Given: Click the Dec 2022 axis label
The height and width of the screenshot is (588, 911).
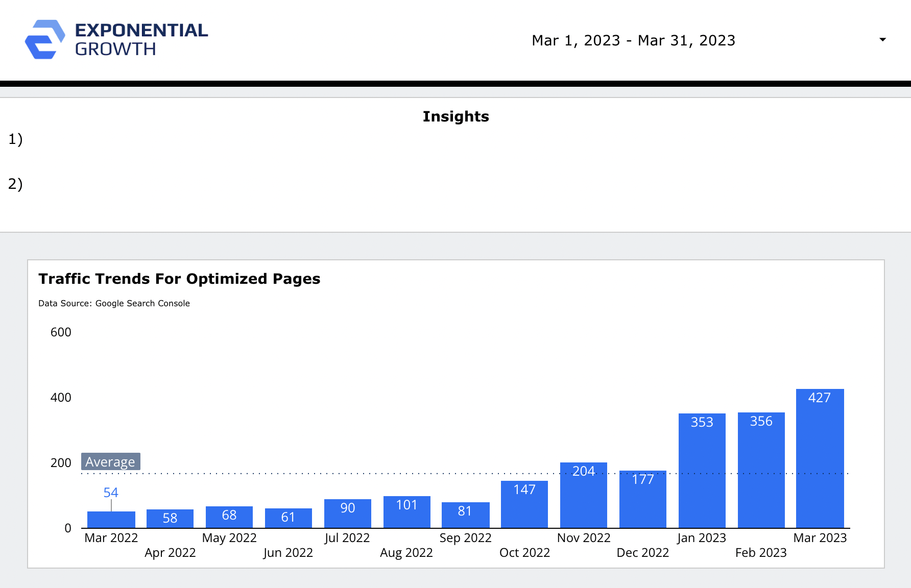Looking at the screenshot, I should coord(642,552).
